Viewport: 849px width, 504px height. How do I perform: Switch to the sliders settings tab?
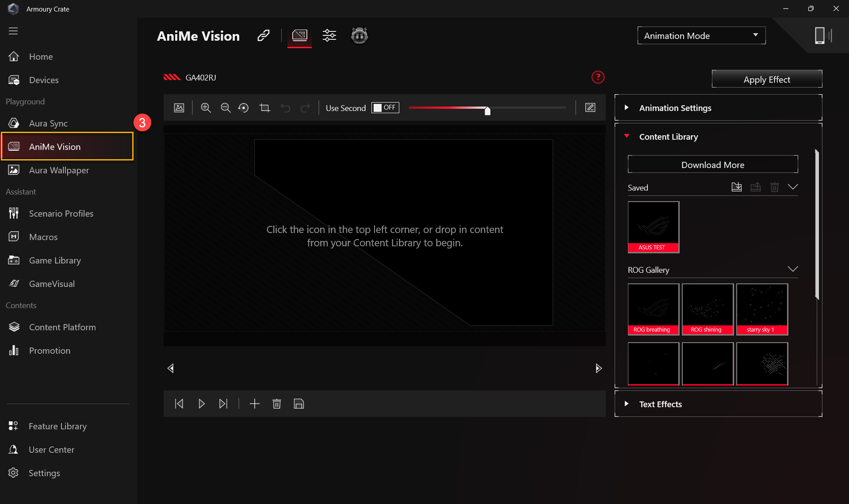[329, 35]
